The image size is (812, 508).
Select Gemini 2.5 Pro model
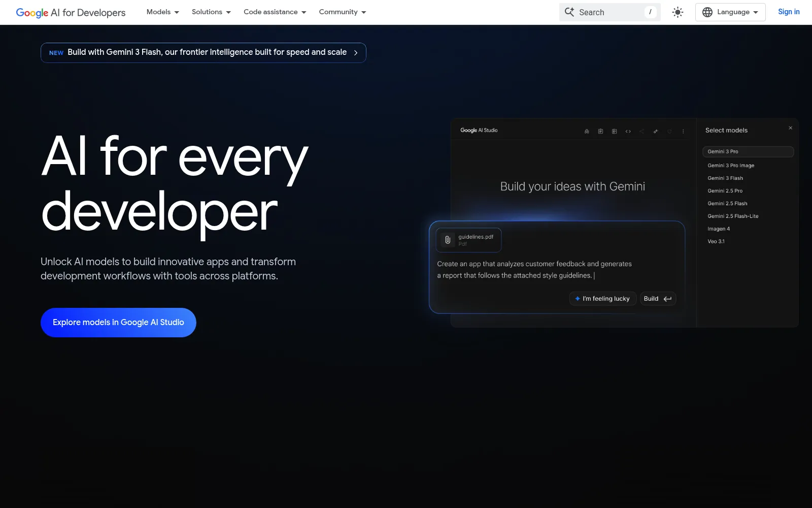pos(725,191)
